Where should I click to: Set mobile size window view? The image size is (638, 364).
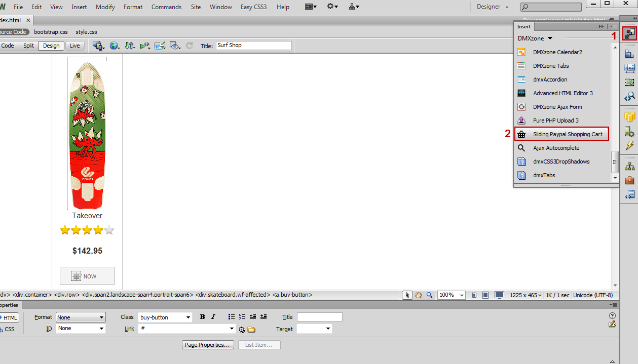pos(474,295)
